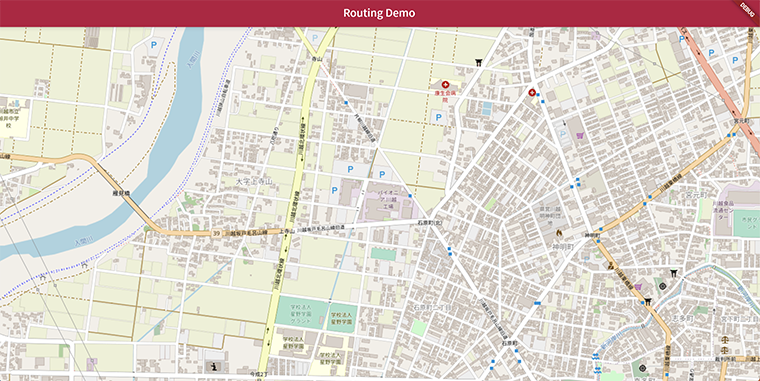The height and width of the screenshot is (381, 760).
Task: Select the 市民グランド green sports ground
Action: (x=746, y=223)
